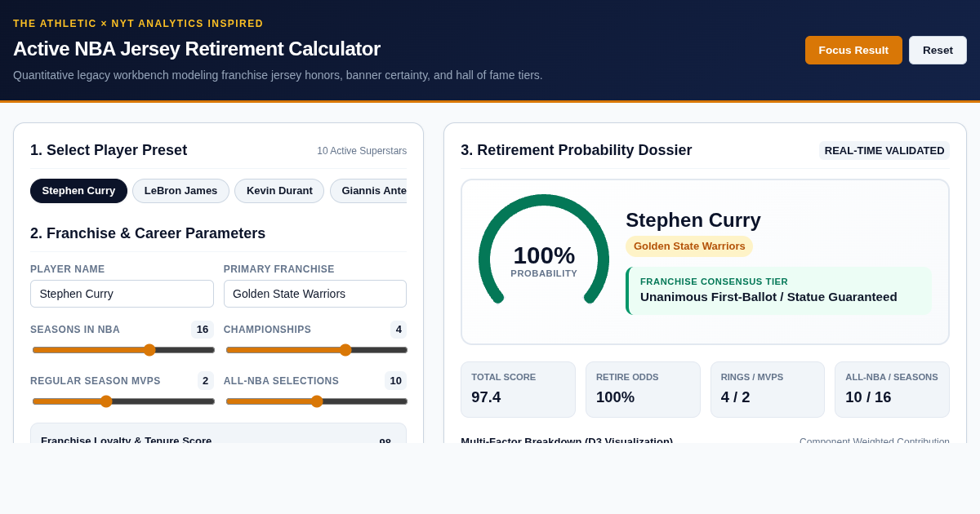
Task: Click the All-NBA Selections value 10
Action: pyautogui.click(x=395, y=381)
